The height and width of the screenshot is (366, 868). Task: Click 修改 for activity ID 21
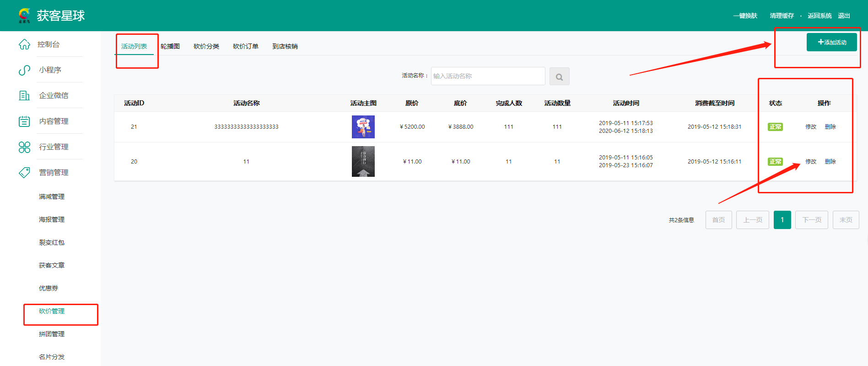pyautogui.click(x=811, y=127)
